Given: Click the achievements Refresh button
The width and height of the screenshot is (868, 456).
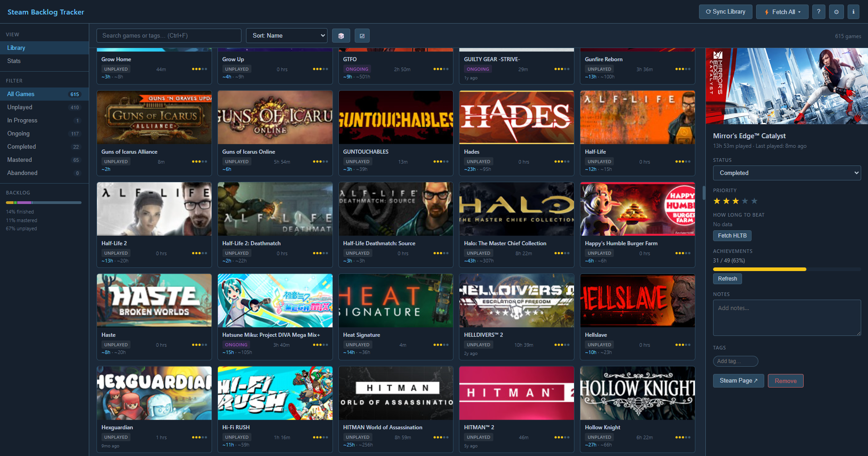Looking at the screenshot, I should [x=727, y=279].
